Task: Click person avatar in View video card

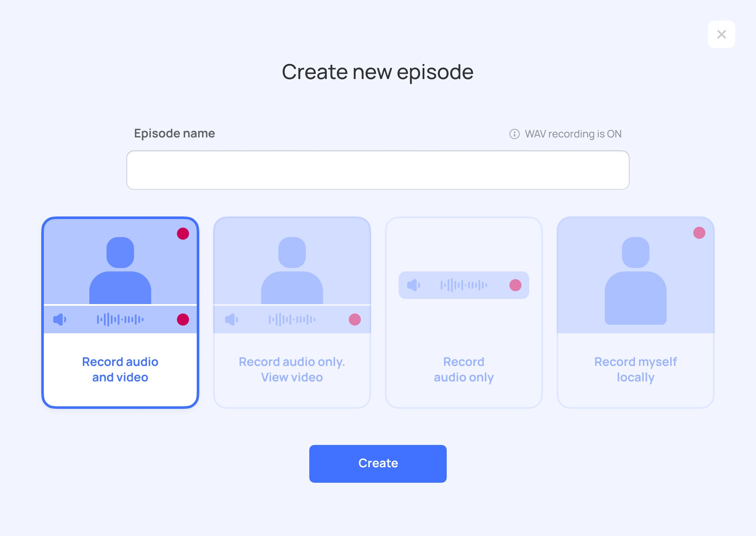Action: pos(292,271)
